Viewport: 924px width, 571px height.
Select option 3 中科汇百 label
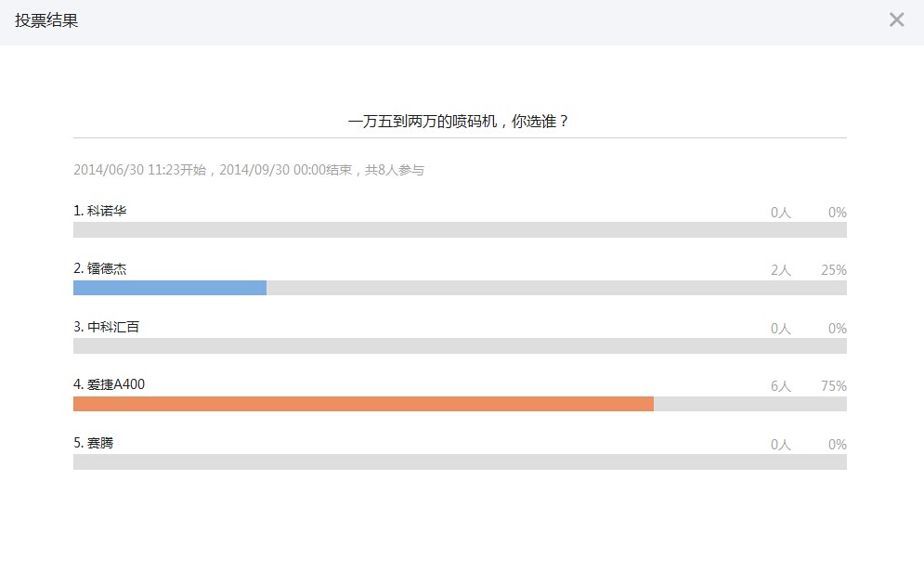pyautogui.click(x=107, y=327)
